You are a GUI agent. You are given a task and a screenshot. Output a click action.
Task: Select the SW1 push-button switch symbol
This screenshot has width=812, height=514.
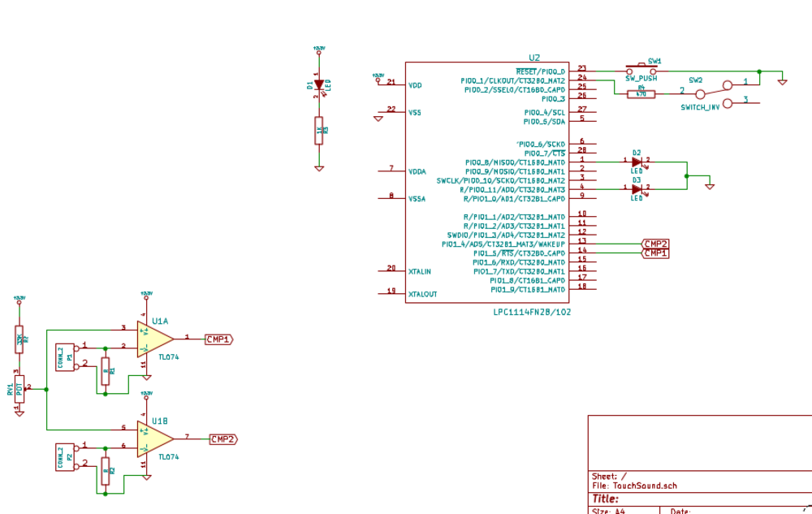(x=641, y=69)
